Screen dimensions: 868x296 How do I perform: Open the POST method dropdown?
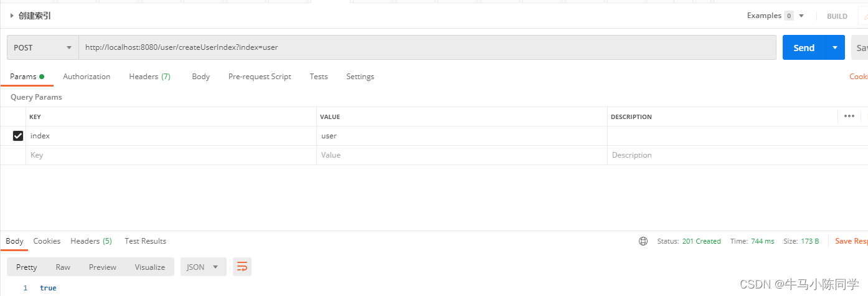point(43,47)
